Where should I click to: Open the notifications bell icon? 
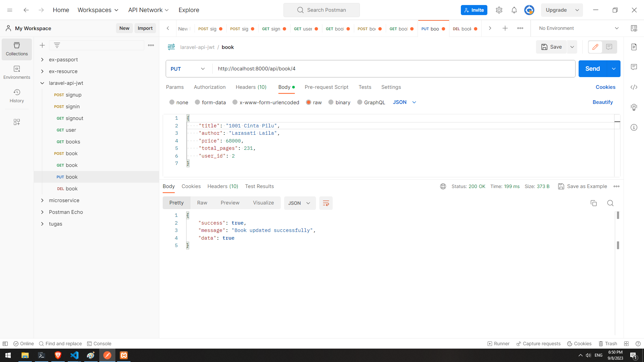point(514,10)
